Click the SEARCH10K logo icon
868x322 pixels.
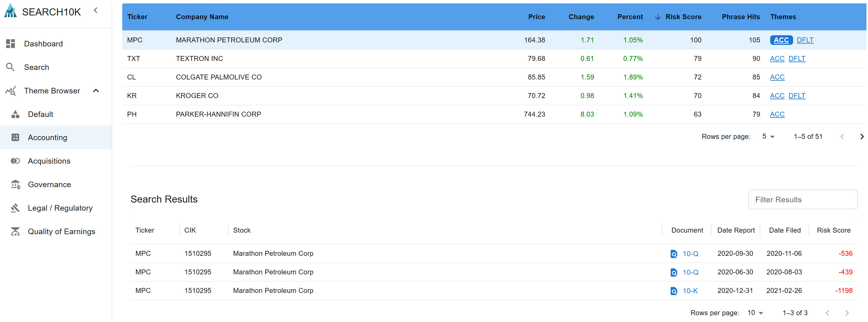tap(11, 11)
